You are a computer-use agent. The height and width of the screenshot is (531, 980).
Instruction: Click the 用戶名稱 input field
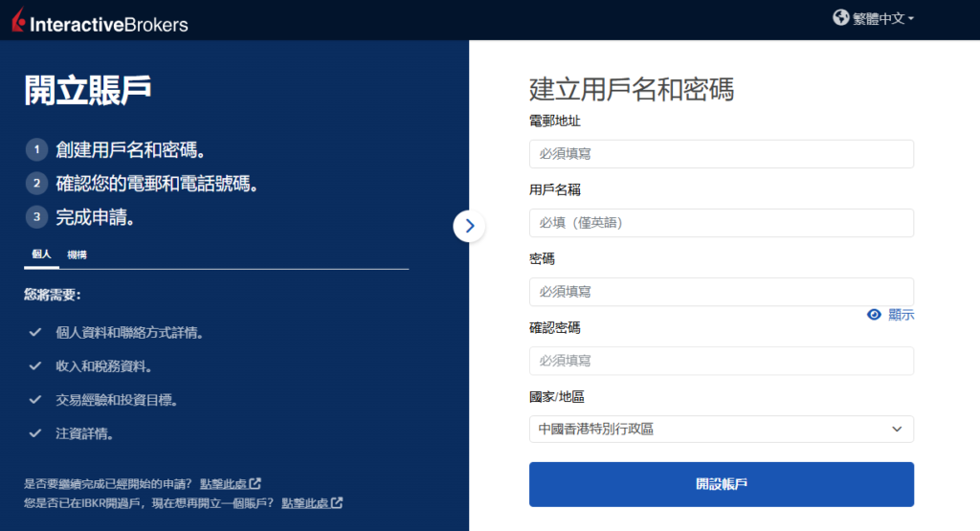click(721, 223)
